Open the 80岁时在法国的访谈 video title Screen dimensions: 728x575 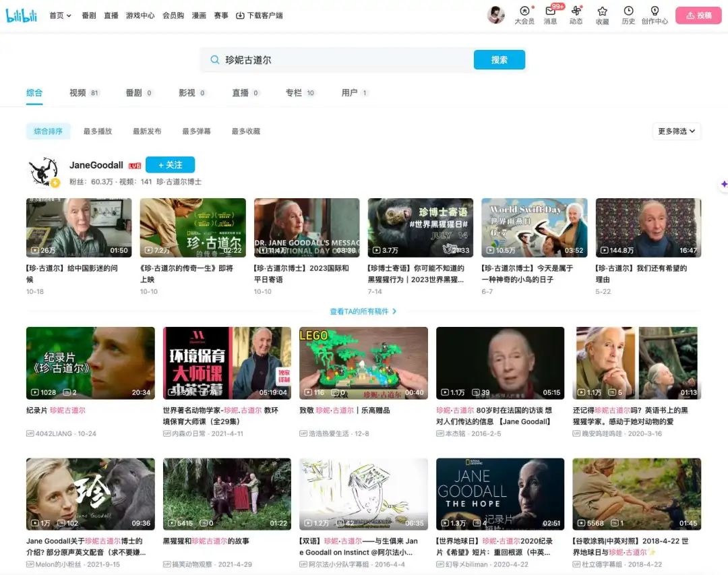495,416
